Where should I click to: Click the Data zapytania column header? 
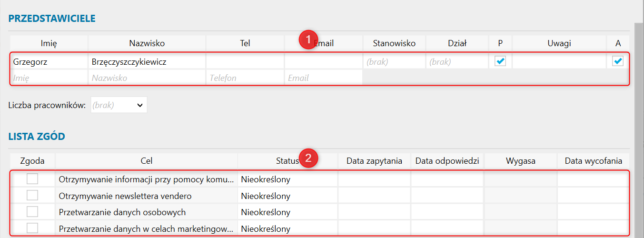[374, 161]
